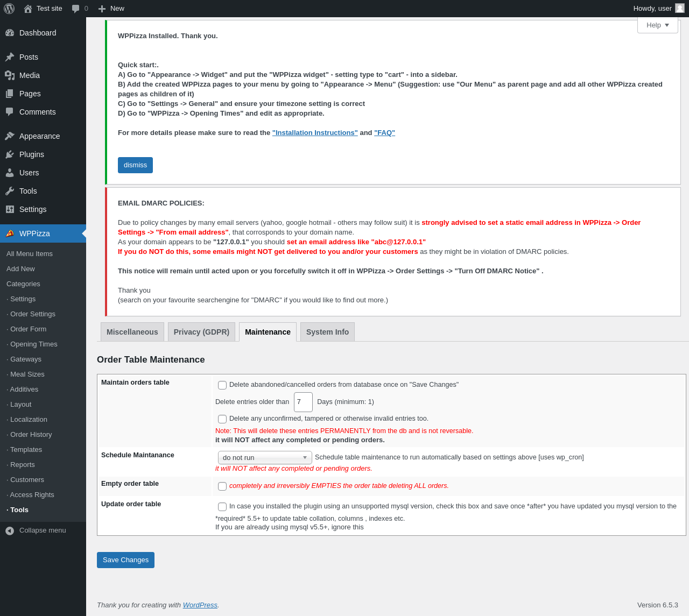The width and height of the screenshot is (689, 616).
Task: Click the Users person icon
Action: (10, 173)
